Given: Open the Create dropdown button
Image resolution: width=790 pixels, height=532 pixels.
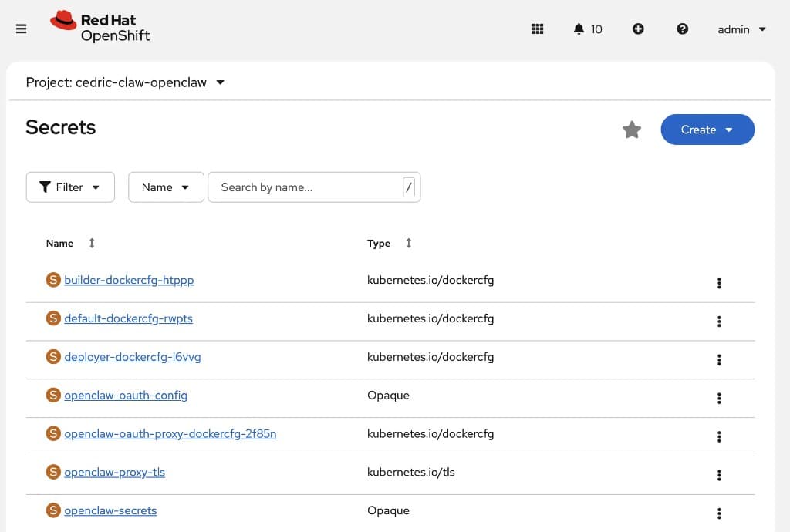Looking at the screenshot, I should [707, 130].
